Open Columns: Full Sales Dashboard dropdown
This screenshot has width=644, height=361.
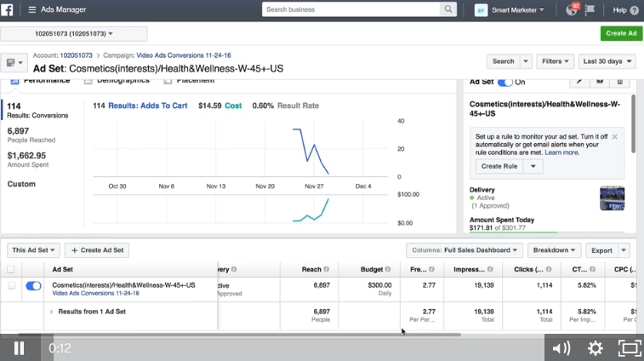point(464,250)
